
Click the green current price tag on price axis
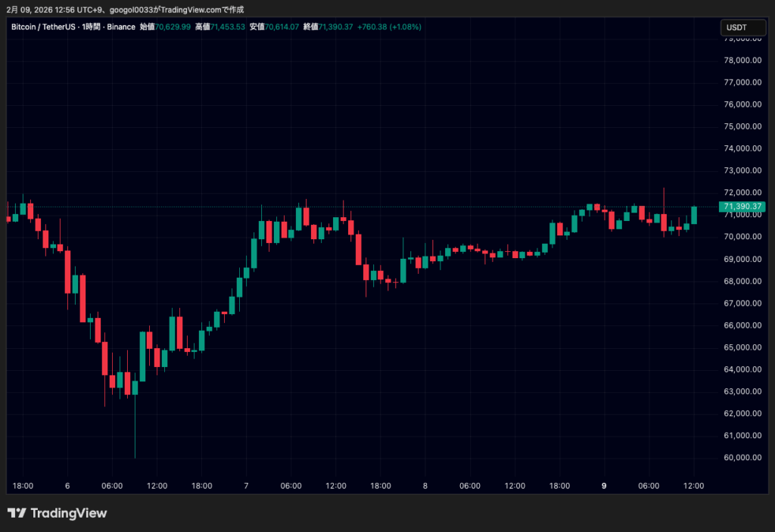pyautogui.click(x=742, y=207)
